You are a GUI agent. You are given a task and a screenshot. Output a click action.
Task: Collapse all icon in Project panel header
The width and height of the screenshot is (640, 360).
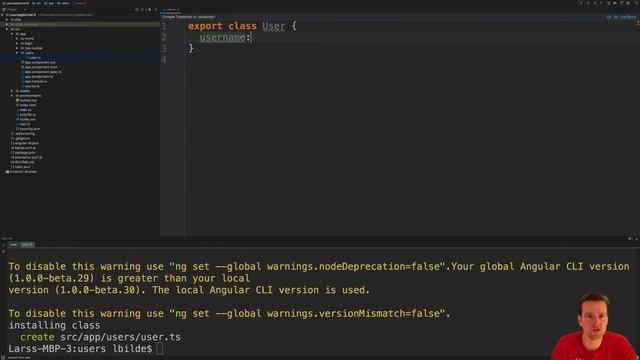pyautogui.click(x=143, y=9)
